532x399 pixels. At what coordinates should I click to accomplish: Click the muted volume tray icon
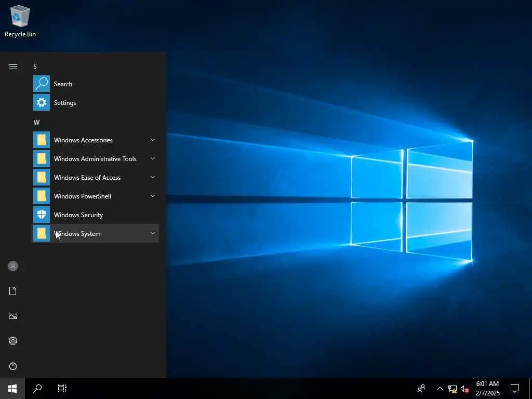tap(464, 389)
